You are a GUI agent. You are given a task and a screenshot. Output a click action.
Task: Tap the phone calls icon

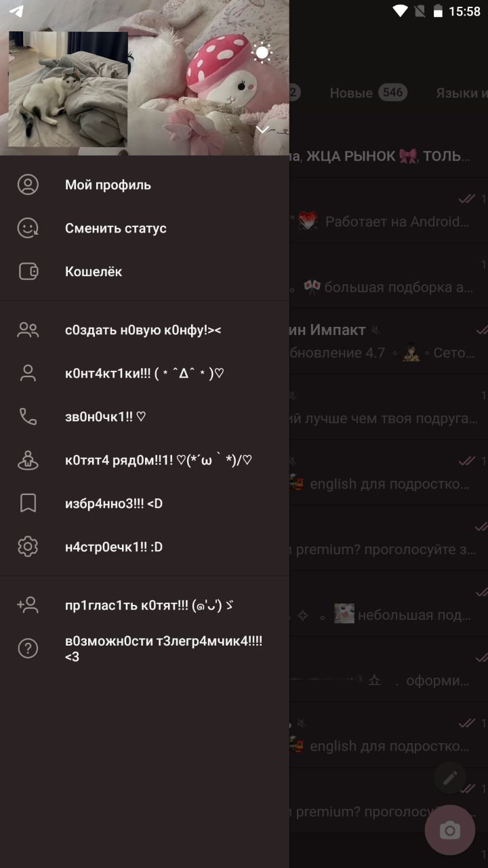pyautogui.click(x=28, y=416)
